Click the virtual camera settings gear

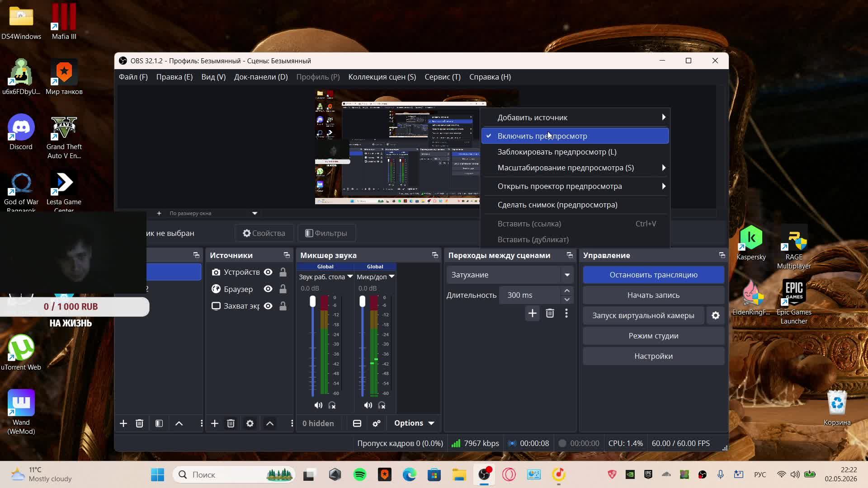click(x=715, y=315)
